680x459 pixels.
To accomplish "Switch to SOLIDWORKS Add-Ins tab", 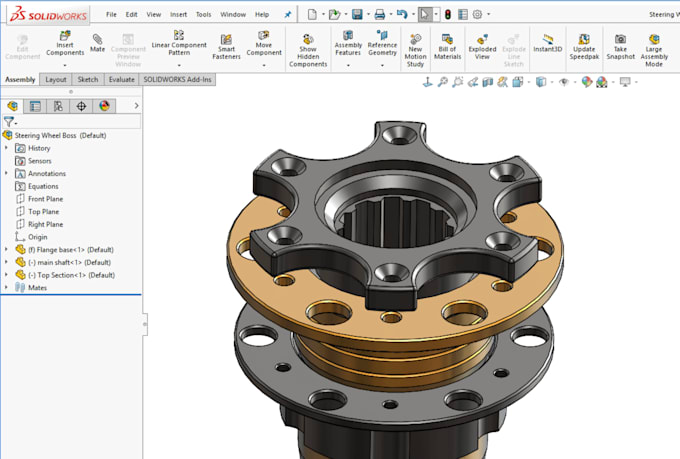I will click(177, 79).
